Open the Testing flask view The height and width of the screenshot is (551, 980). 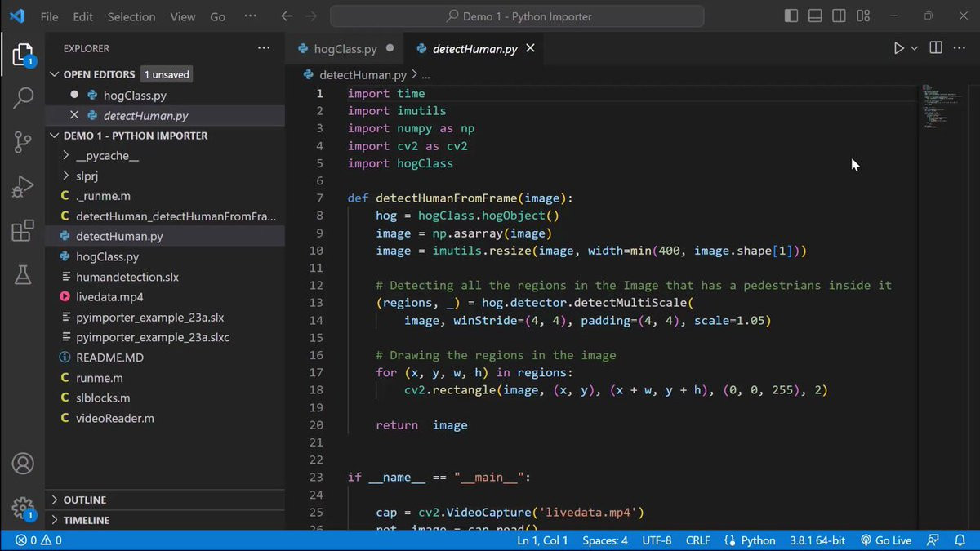(23, 275)
